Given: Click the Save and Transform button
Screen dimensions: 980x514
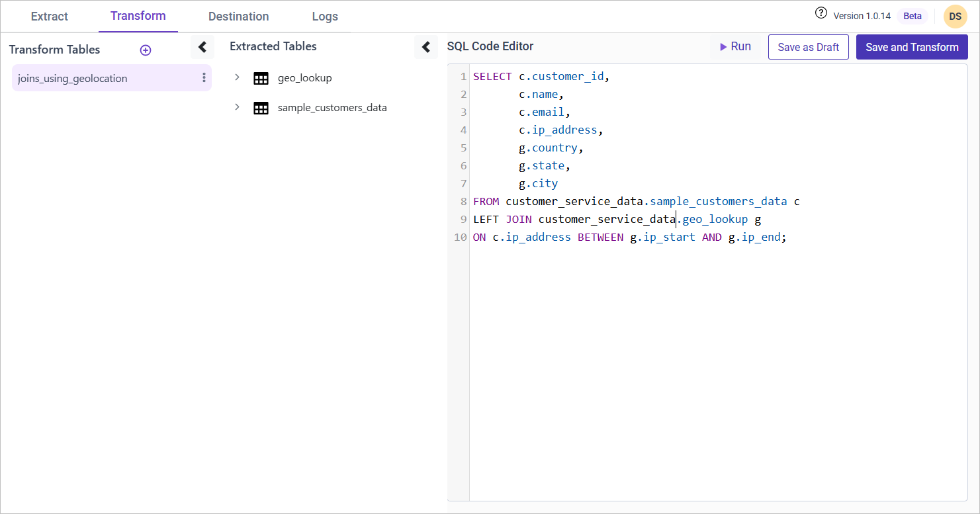Looking at the screenshot, I should [x=911, y=47].
